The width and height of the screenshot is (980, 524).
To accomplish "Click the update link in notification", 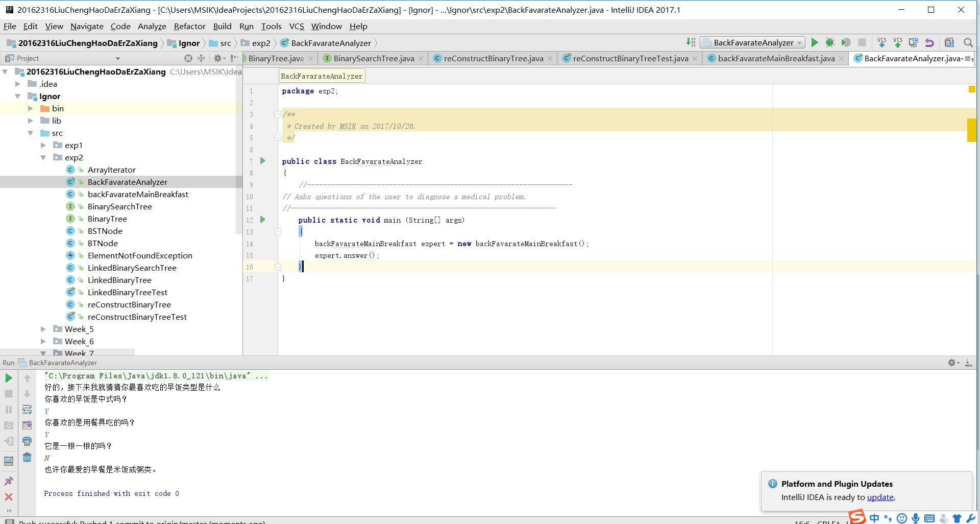I will click(x=880, y=497).
